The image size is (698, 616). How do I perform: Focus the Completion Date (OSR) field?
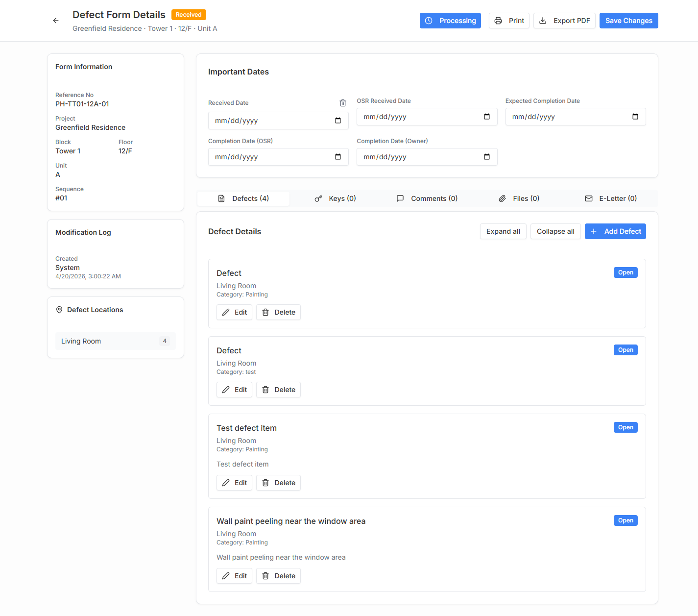tap(278, 157)
